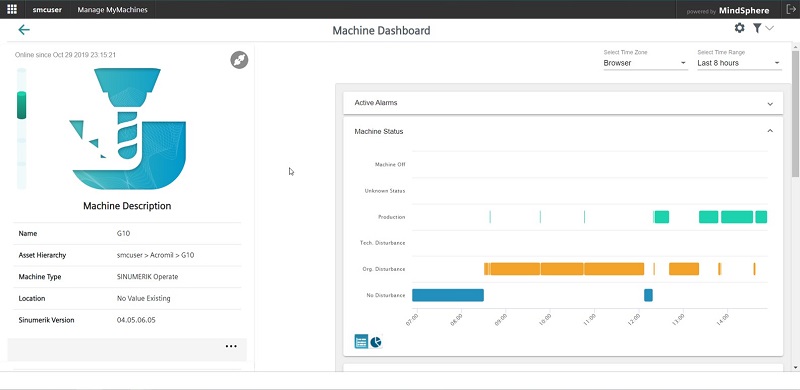
Task: Click the connection link icon near machine image
Action: click(239, 60)
